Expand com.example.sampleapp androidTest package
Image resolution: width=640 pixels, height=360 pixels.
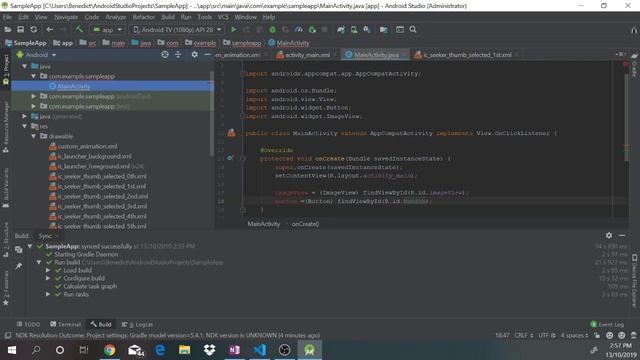tap(34, 96)
